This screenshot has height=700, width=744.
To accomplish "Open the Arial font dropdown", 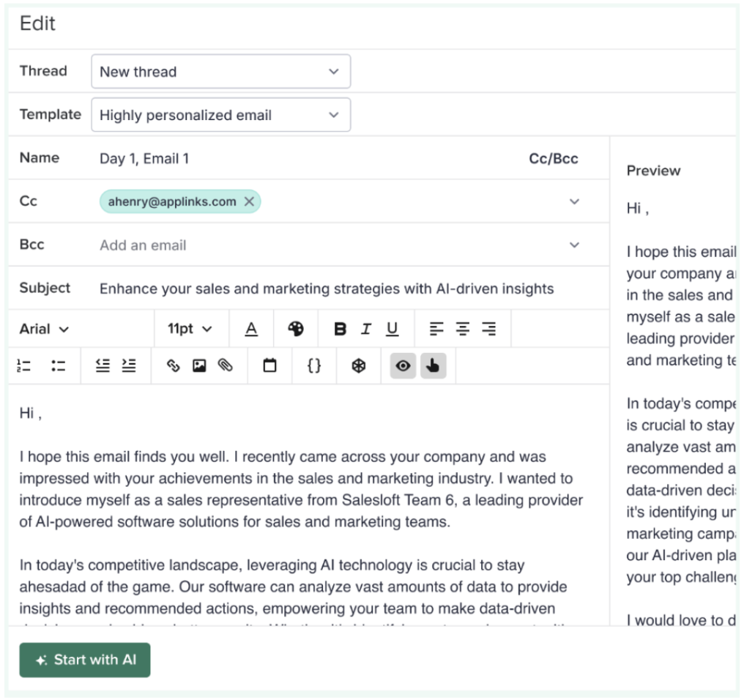I will 44,329.
